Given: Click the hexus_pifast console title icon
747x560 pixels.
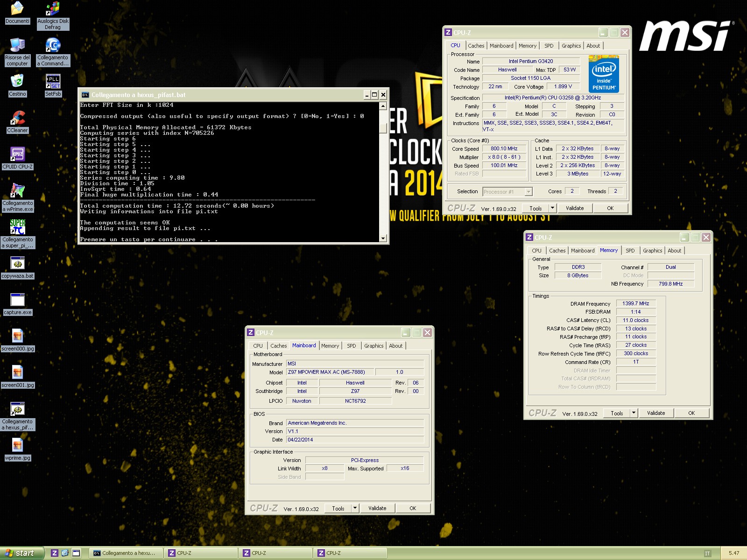Looking at the screenshot, I should pyautogui.click(x=85, y=95).
